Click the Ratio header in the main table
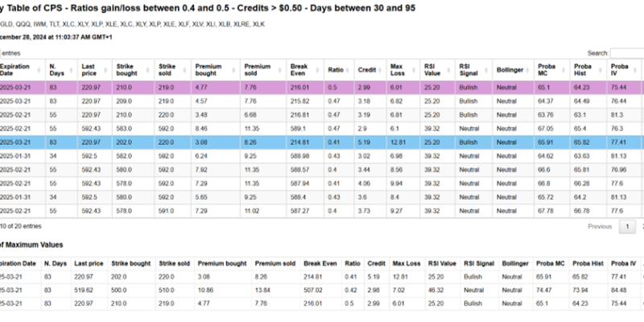Viewport: 644px width, 322px height. click(x=338, y=69)
